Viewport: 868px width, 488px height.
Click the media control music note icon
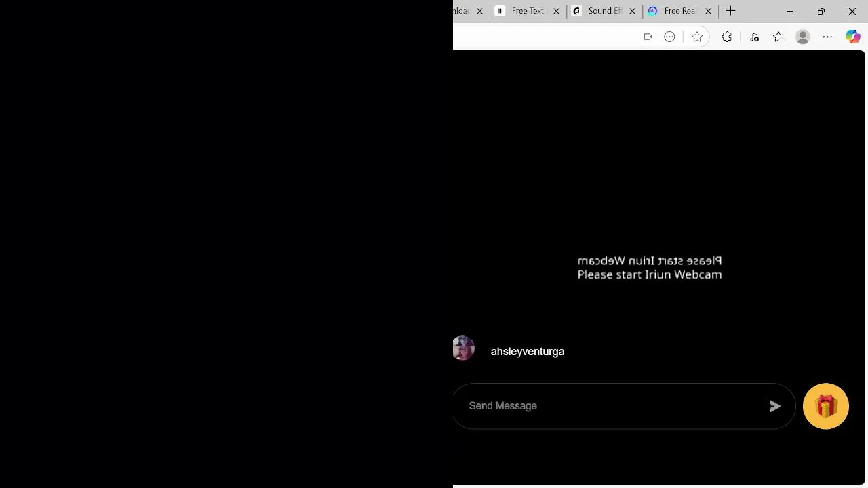[x=754, y=37]
